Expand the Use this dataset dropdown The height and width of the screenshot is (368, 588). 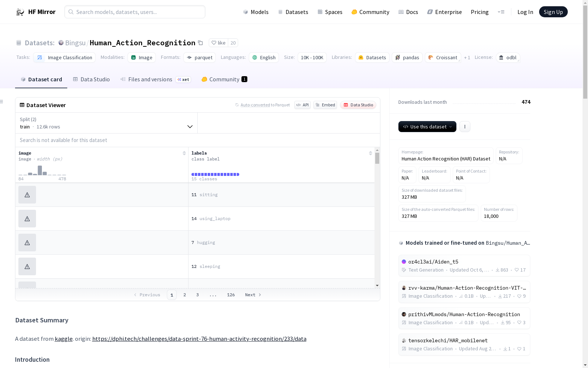pos(427,127)
